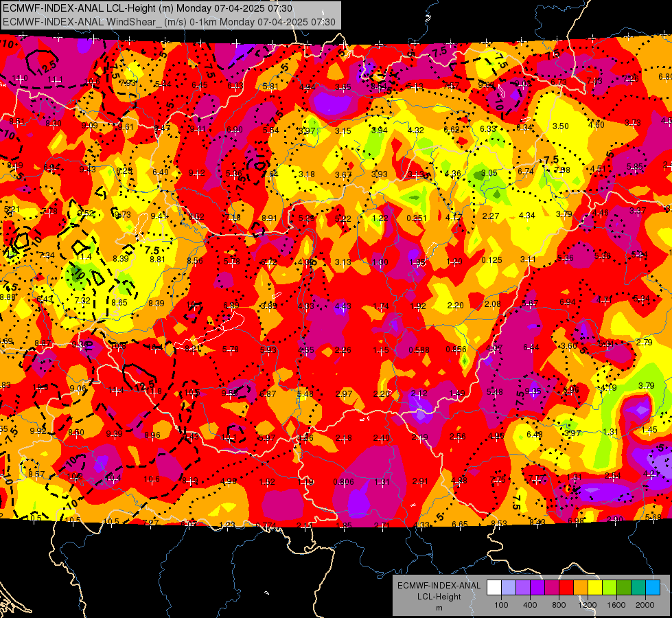Click the map value 8.91
This screenshot has height=618, width=672.
269,218
